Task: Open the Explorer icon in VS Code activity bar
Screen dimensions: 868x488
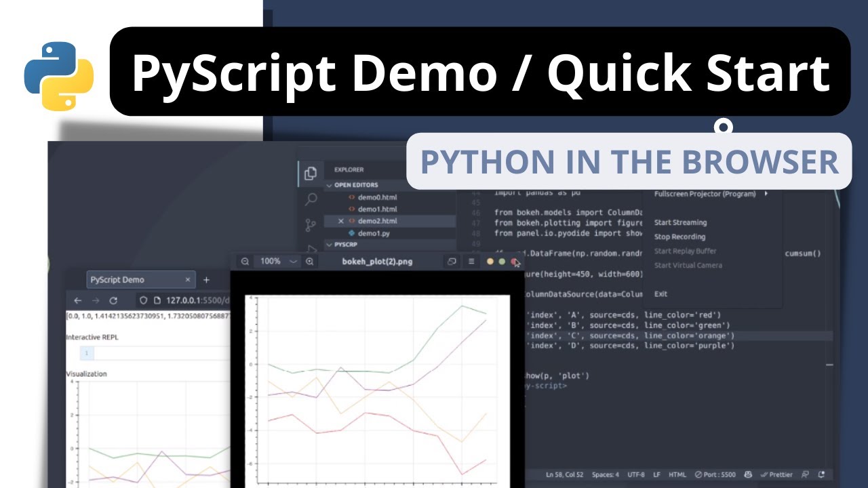Action: (x=311, y=173)
